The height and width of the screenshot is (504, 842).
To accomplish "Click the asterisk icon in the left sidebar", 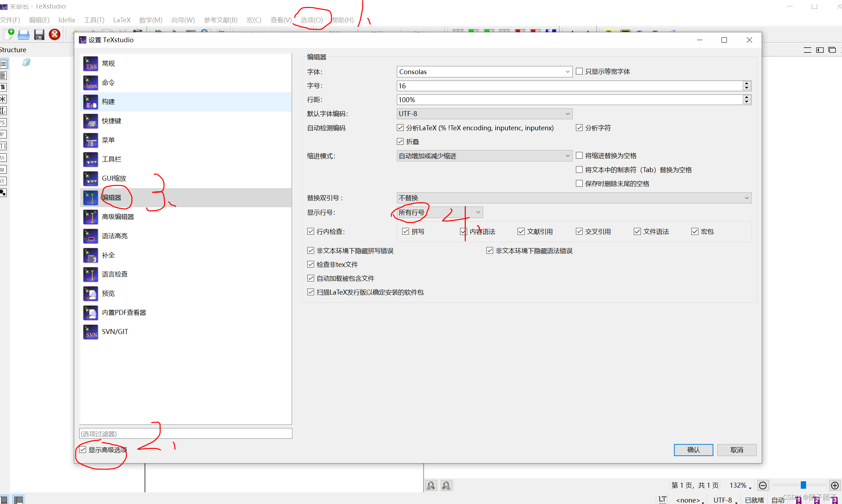I will pos(3,99).
